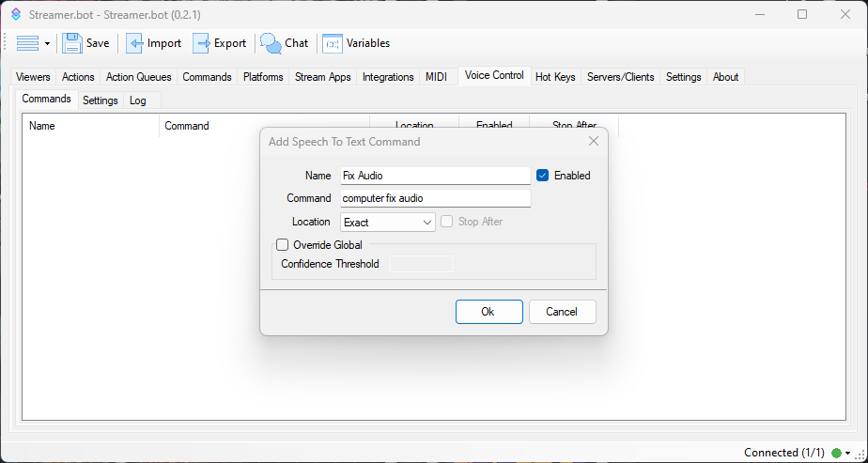Click into the Command text field

click(x=435, y=198)
